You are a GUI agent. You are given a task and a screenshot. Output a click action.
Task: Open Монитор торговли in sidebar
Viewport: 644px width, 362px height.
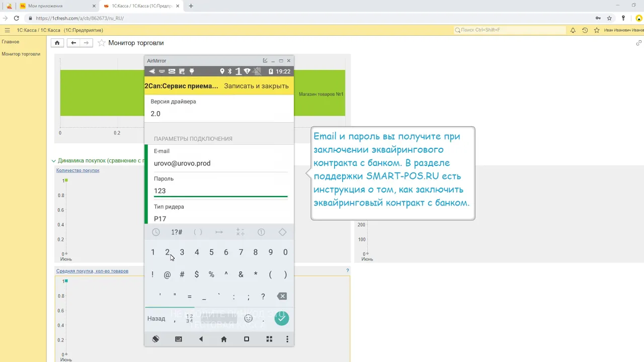pyautogui.click(x=21, y=54)
